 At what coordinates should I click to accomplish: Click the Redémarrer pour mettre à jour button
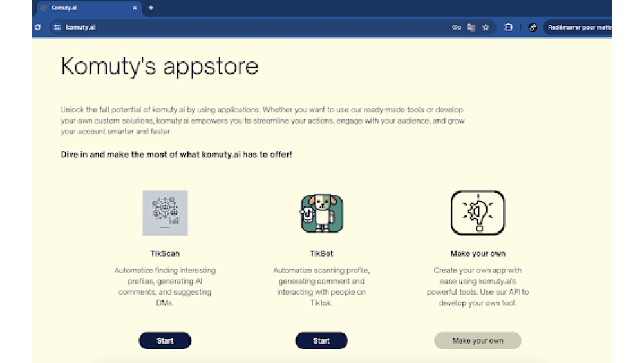pos(578,27)
